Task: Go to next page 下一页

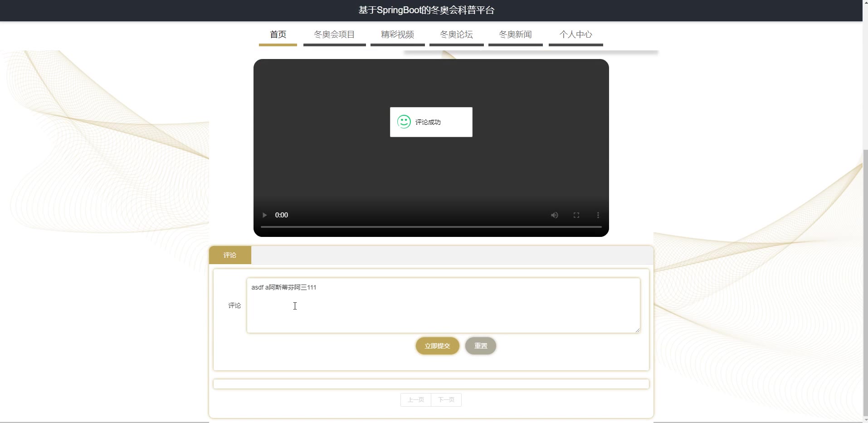Action: (446, 400)
